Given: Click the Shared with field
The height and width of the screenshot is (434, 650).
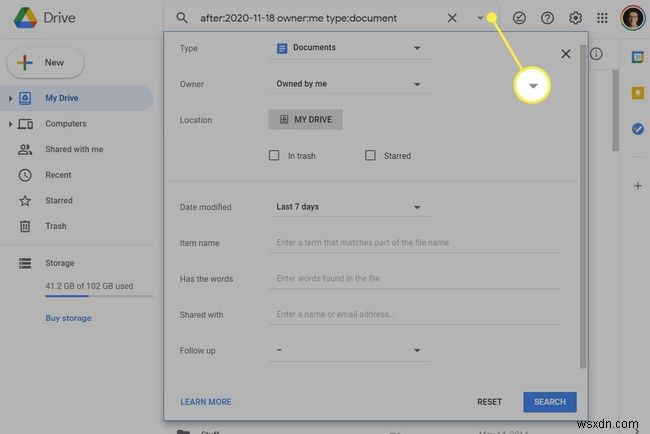Looking at the screenshot, I should pyautogui.click(x=414, y=315).
